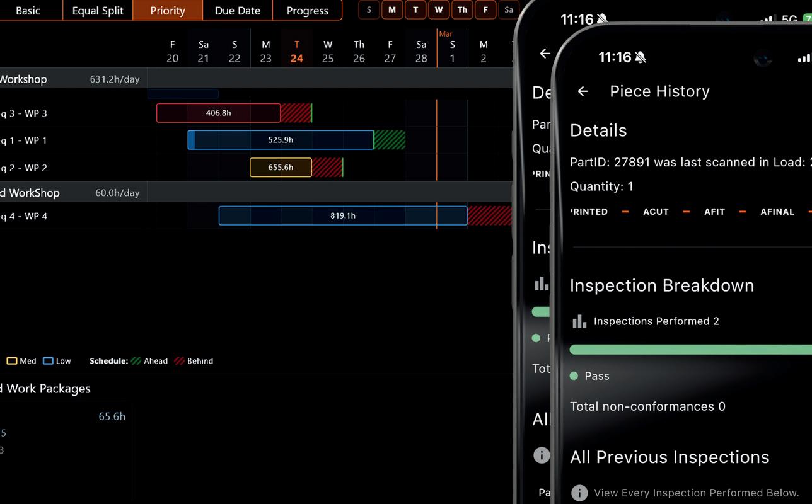Tap the info icon beside View Every Inspection
This screenshot has width=812, height=504.
point(579,493)
